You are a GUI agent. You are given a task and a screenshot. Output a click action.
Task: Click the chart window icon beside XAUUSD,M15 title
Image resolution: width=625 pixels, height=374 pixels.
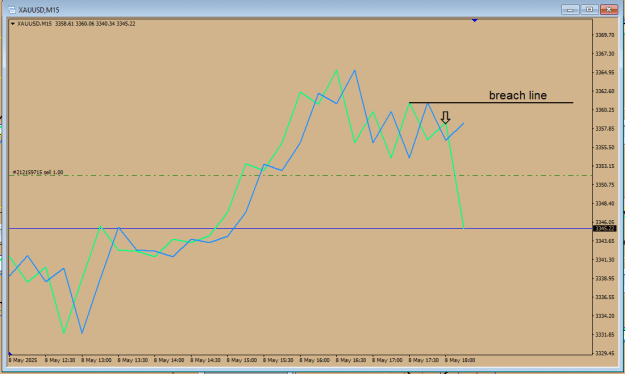(x=12, y=10)
